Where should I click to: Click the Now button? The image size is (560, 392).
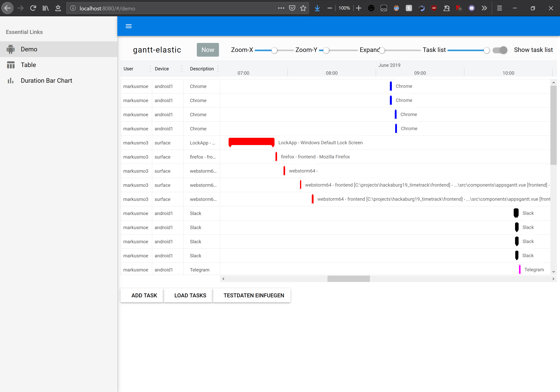[208, 50]
